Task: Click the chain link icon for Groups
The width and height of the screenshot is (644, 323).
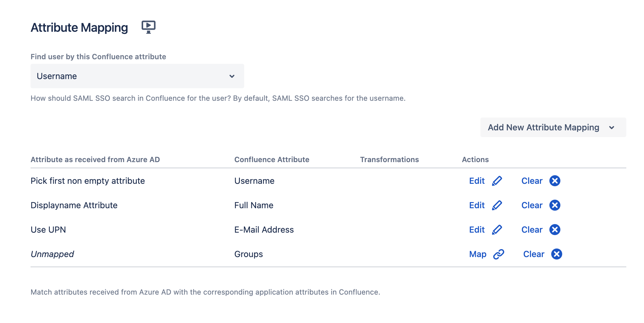Action: point(498,254)
